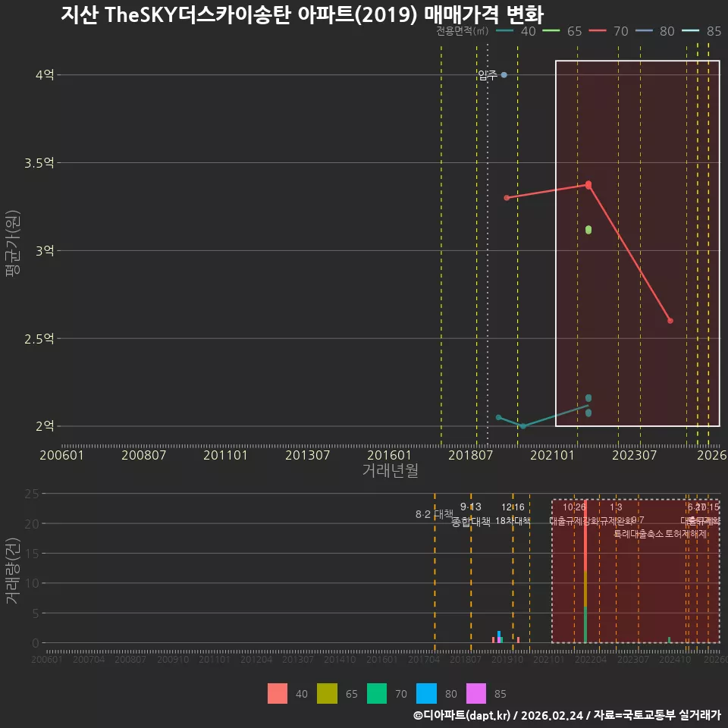Click the 85㎡ cyan line swatch in top legend

[690, 31]
